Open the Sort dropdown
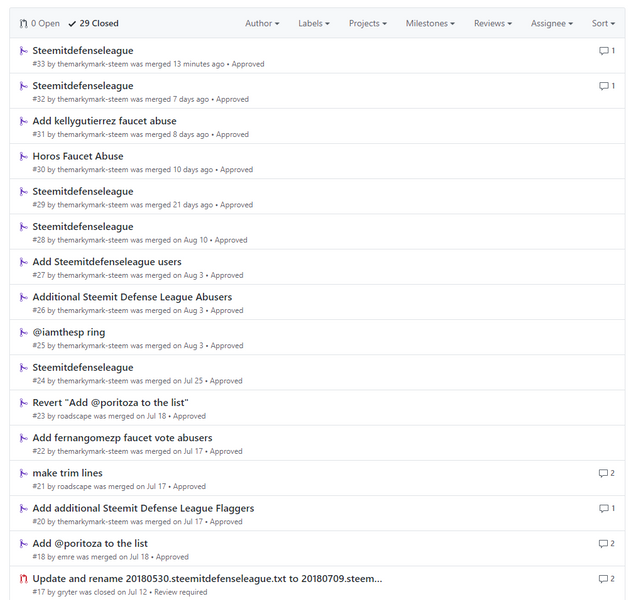This screenshot has height=600, width=640. tap(603, 23)
